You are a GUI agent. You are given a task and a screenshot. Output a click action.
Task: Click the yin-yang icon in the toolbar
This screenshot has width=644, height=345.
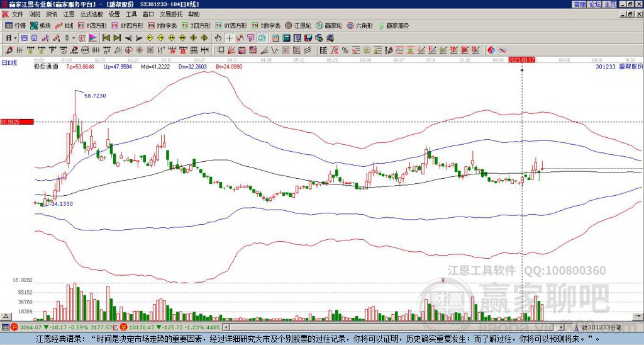point(491,50)
